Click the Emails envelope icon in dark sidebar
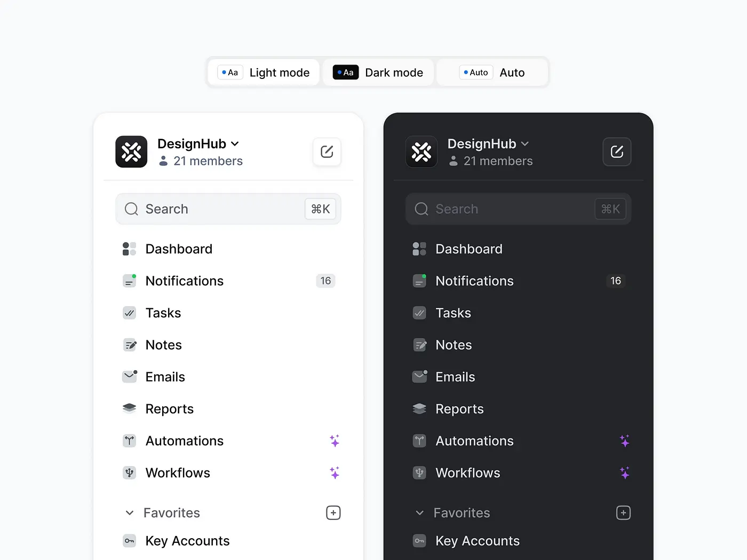 click(x=420, y=377)
